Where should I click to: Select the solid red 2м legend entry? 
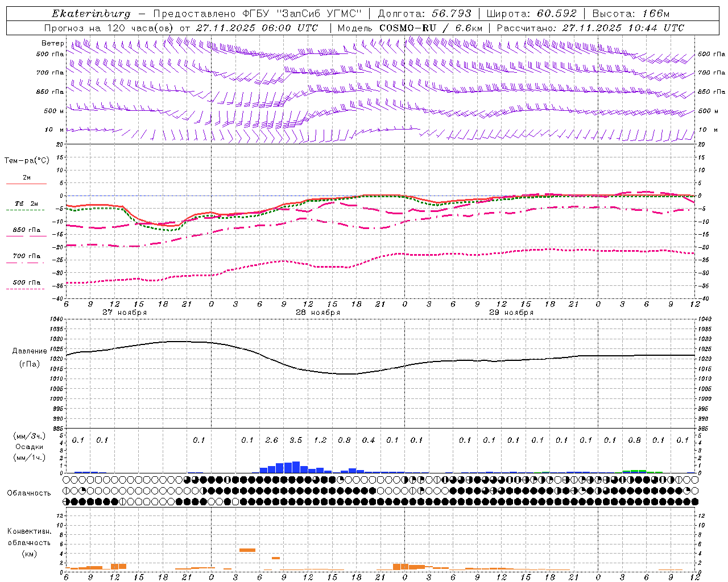(x=26, y=180)
